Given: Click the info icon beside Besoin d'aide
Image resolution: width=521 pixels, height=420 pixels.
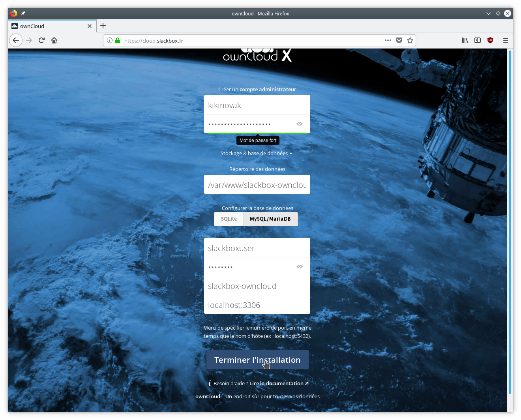Looking at the screenshot, I should (210, 383).
